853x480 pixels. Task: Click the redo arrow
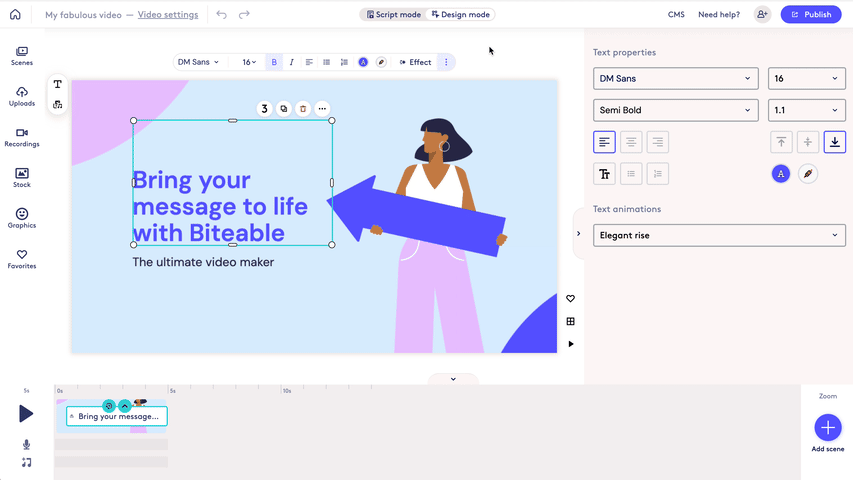point(244,15)
